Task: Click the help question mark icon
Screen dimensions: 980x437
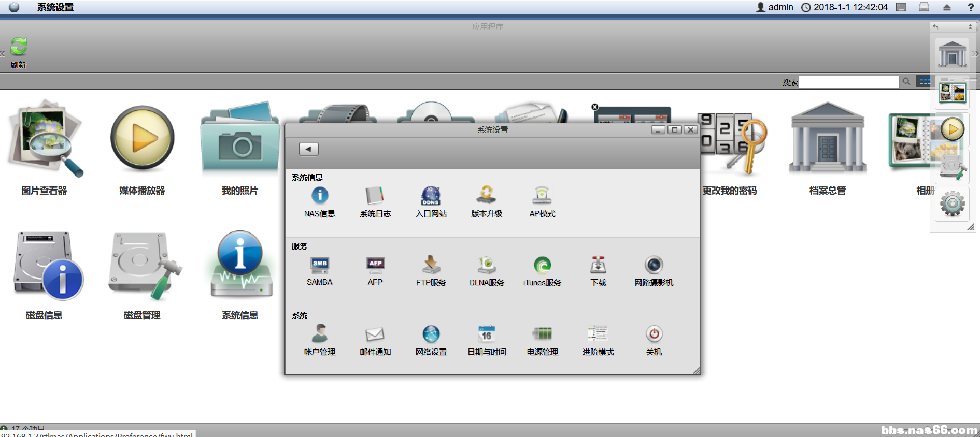Action: [x=971, y=7]
